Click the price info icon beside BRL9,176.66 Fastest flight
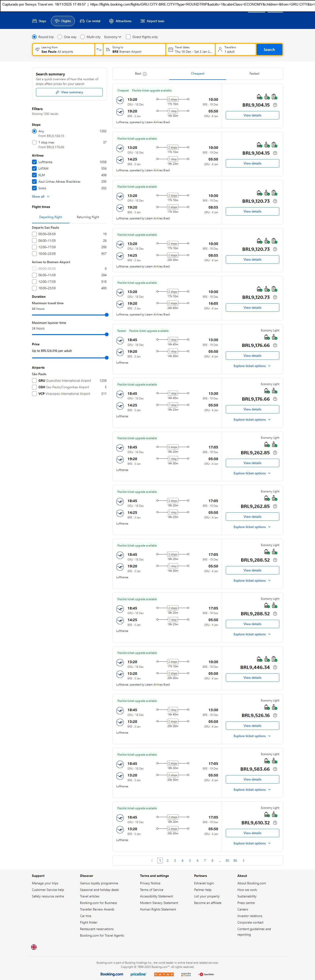The image size is (315, 980). [x=275, y=345]
